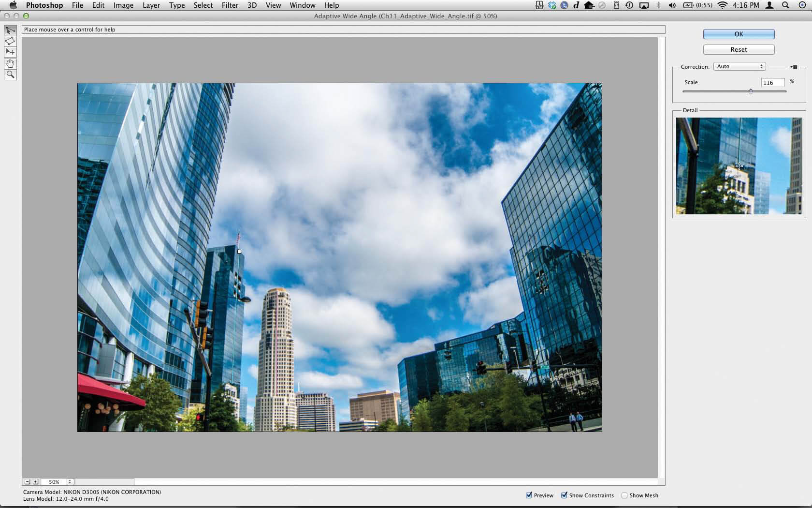
Task: Click the zoom in plus button
Action: point(36,482)
